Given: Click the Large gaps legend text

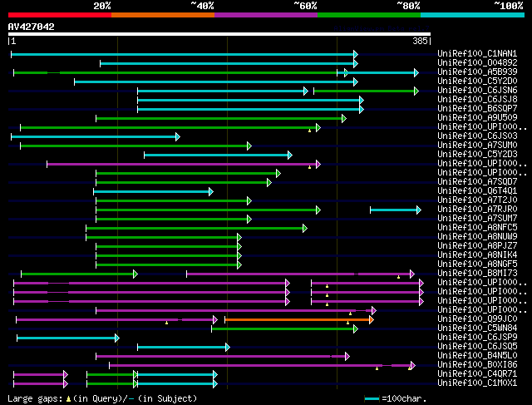Looking at the screenshot, I should point(102,398).
